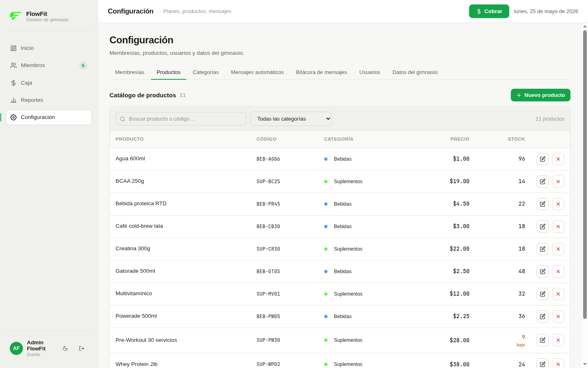Switch to the Productos tab

(x=169, y=72)
